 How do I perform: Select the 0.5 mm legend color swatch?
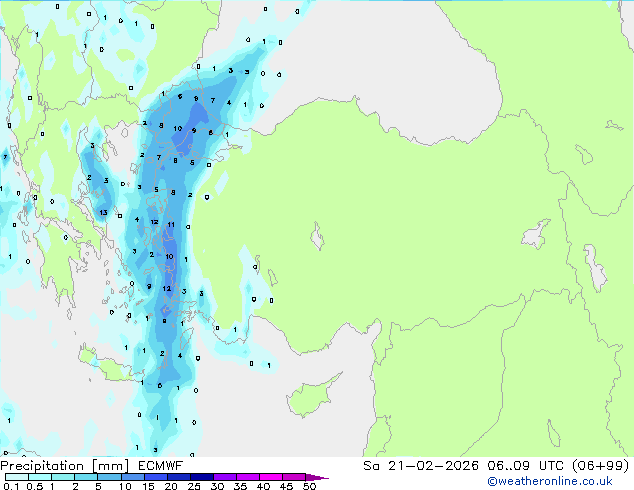(40, 477)
